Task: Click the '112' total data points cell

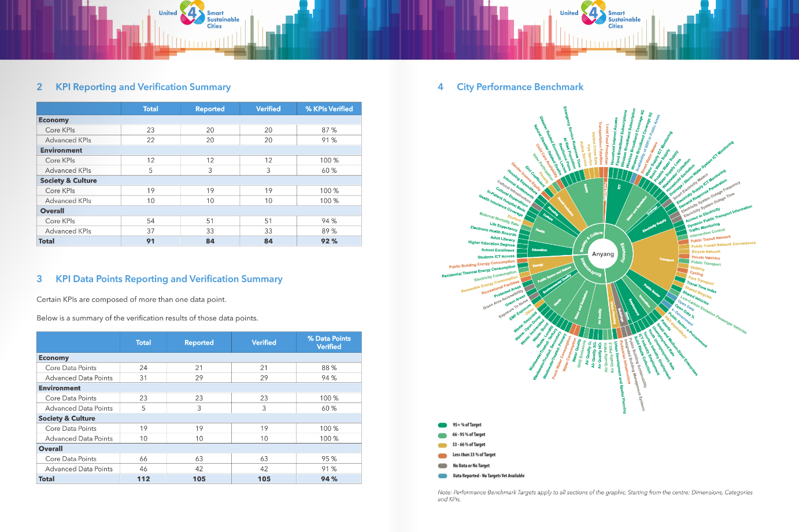Action: click(143, 479)
